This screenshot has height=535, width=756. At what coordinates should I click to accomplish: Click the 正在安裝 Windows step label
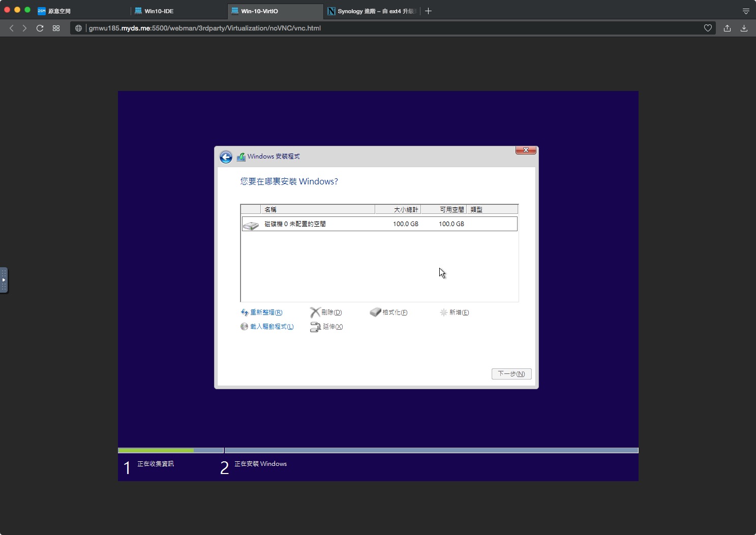point(260,464)
